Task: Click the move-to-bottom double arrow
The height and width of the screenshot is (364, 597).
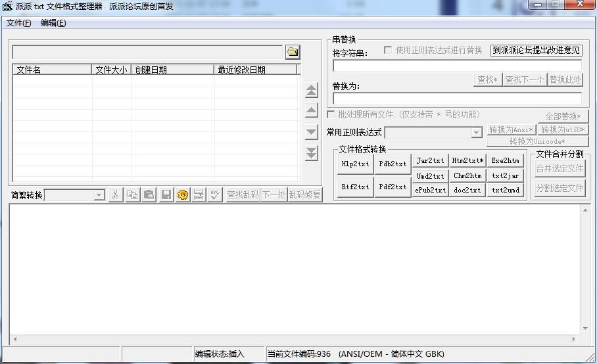Action: (x=312, y=153)
